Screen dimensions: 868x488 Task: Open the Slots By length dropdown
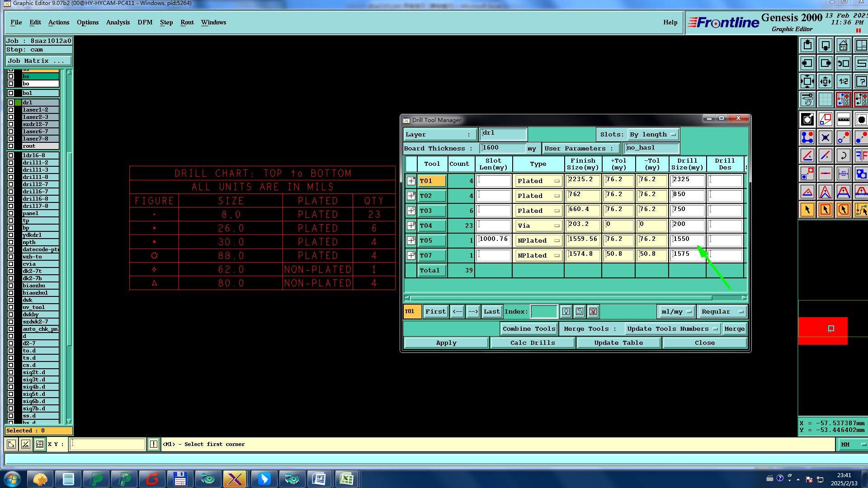(653, 134)
